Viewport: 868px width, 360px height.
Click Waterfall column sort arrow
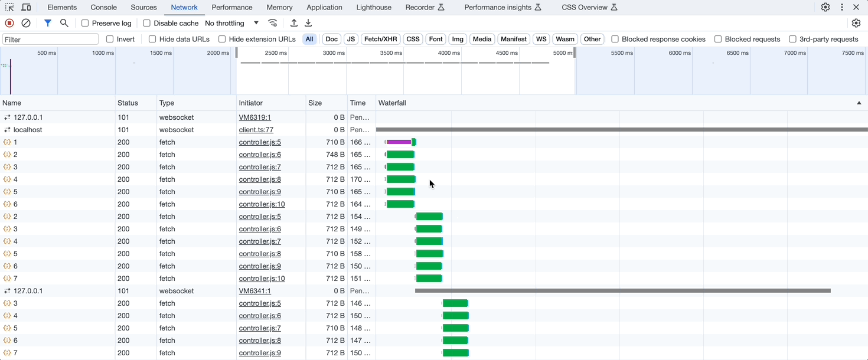coord(859,103)
